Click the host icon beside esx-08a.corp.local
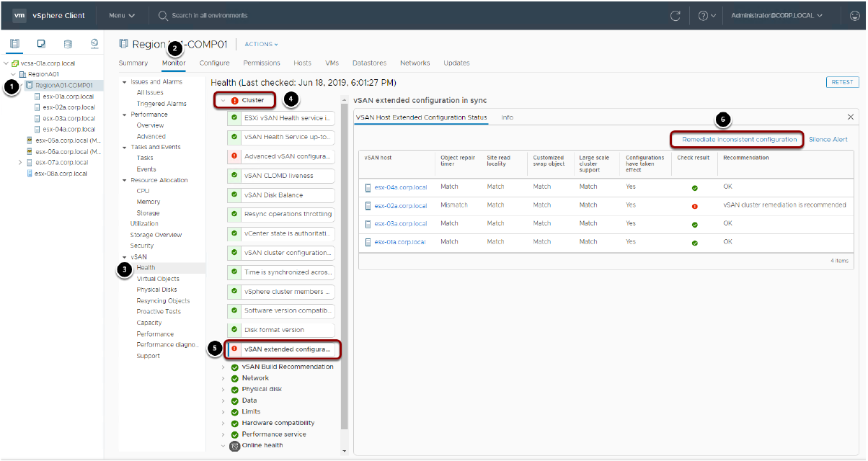868x461 pixels. pyautogui.click(x=29, y=174)
